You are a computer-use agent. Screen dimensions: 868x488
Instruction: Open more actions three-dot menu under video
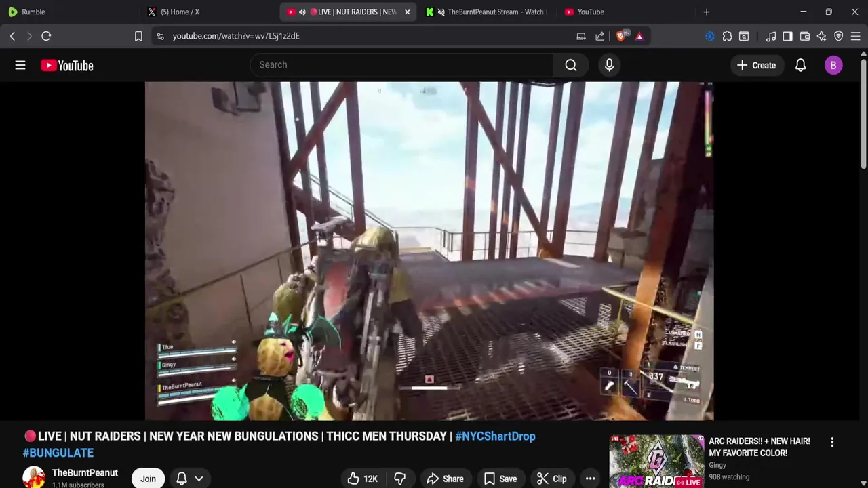coord(590,479)
